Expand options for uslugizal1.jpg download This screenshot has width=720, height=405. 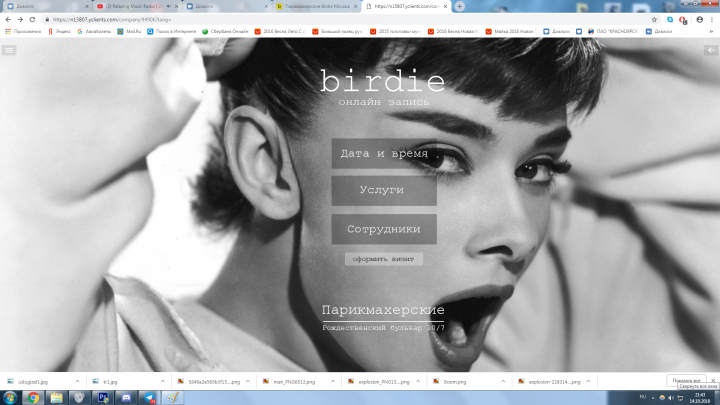77,382
